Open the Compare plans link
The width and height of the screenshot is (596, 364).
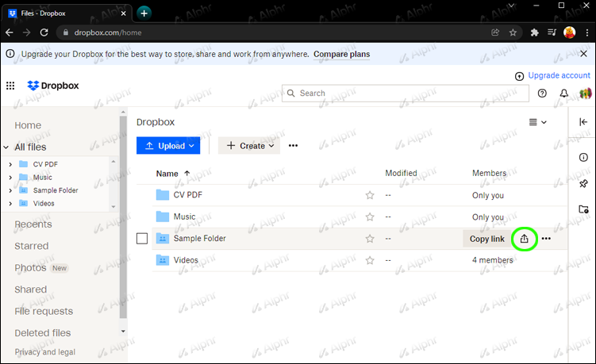341,54
